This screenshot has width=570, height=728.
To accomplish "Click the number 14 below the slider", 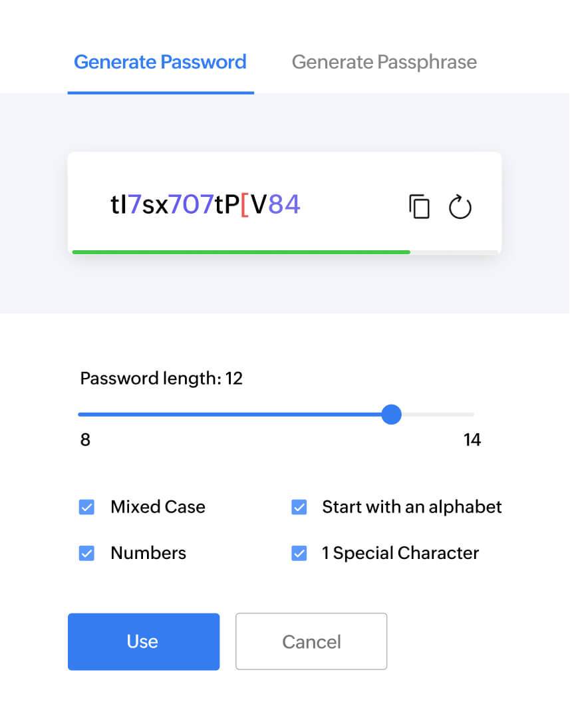I will click(472, 440).
